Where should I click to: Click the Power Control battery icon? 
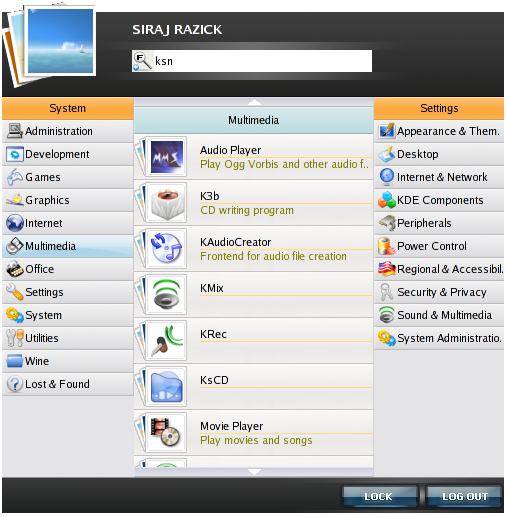click(387, 246)
